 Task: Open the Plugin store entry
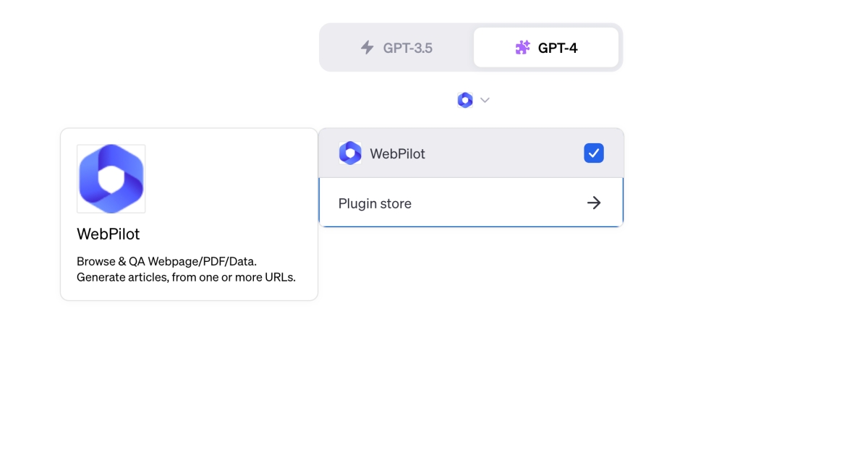[x=471, y=203]
